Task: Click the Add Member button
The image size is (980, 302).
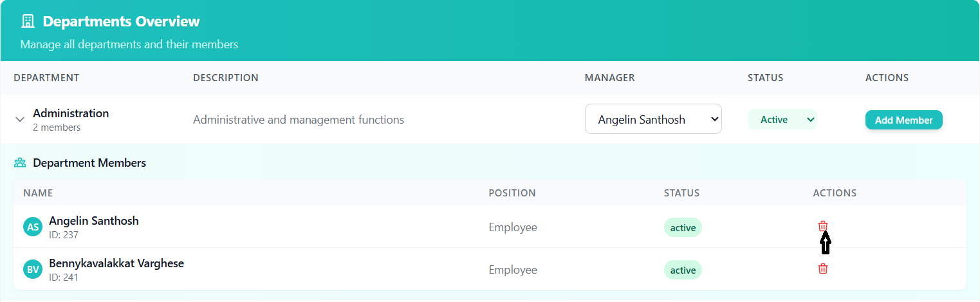Action: tap(903, 120)
